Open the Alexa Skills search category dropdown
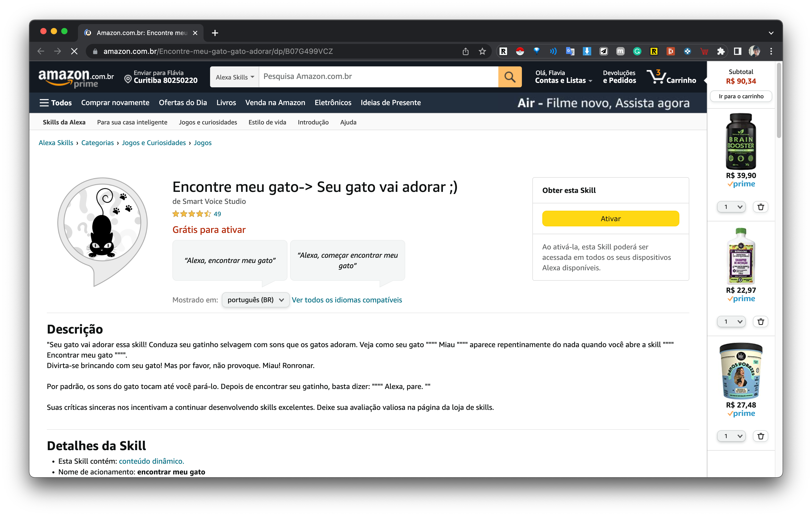This screenshot has height=516, width=812. (x=235, y=77)
